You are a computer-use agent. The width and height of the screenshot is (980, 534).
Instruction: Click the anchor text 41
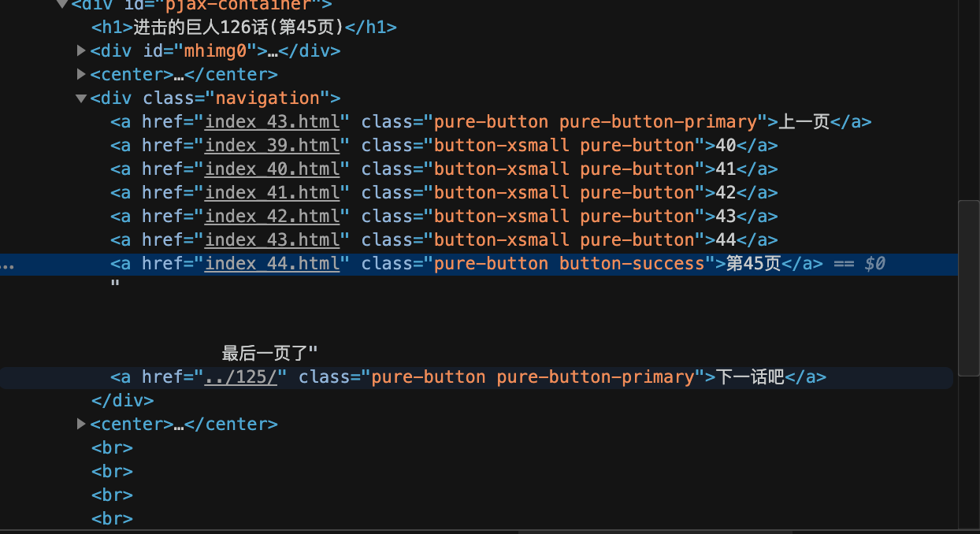[726, 169]
